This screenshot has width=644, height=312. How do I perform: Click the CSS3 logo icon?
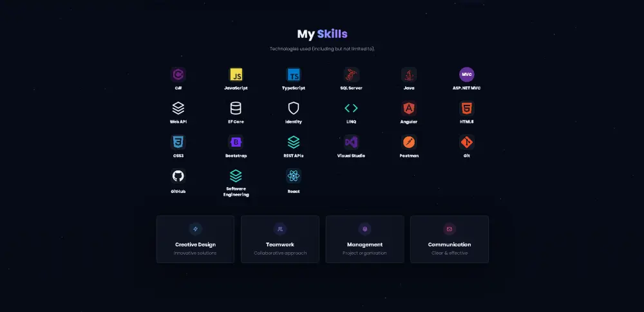178,142
